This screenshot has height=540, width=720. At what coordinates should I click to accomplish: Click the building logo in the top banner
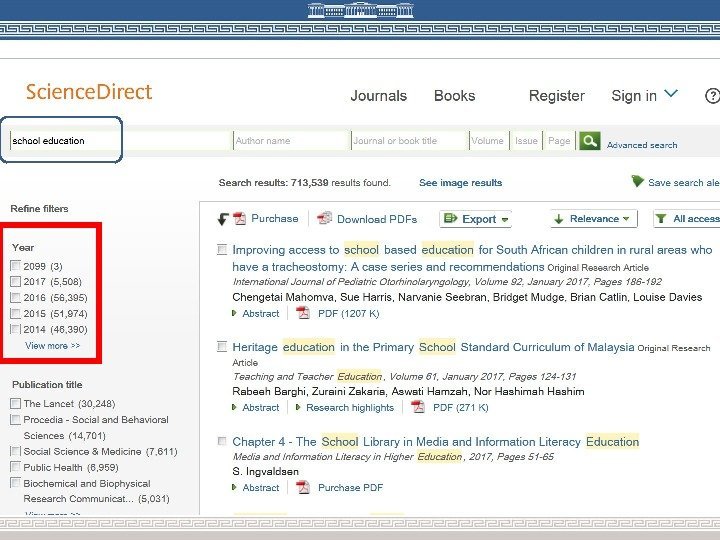(360, 10)
